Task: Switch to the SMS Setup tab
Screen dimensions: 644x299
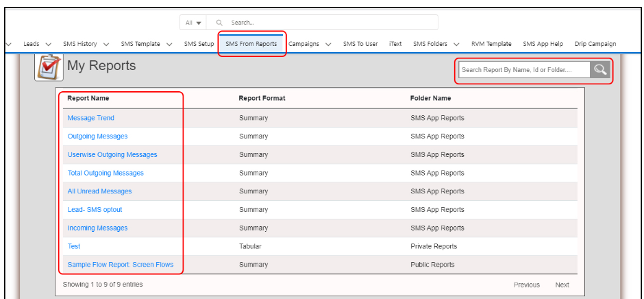Action: point(199,44)
